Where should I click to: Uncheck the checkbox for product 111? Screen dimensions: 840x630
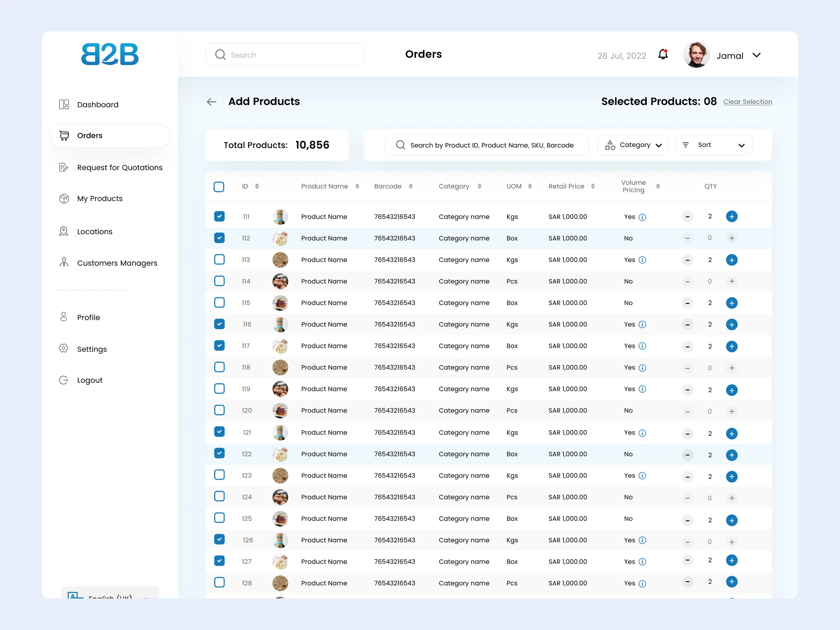pos(219,216)
